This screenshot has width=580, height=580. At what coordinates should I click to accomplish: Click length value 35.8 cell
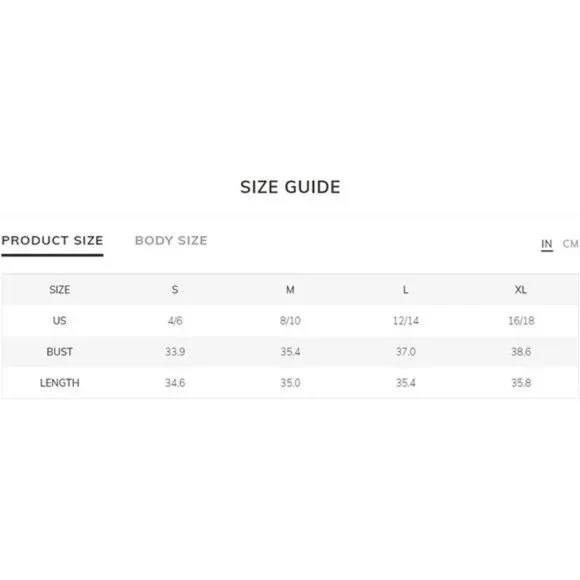521,383
